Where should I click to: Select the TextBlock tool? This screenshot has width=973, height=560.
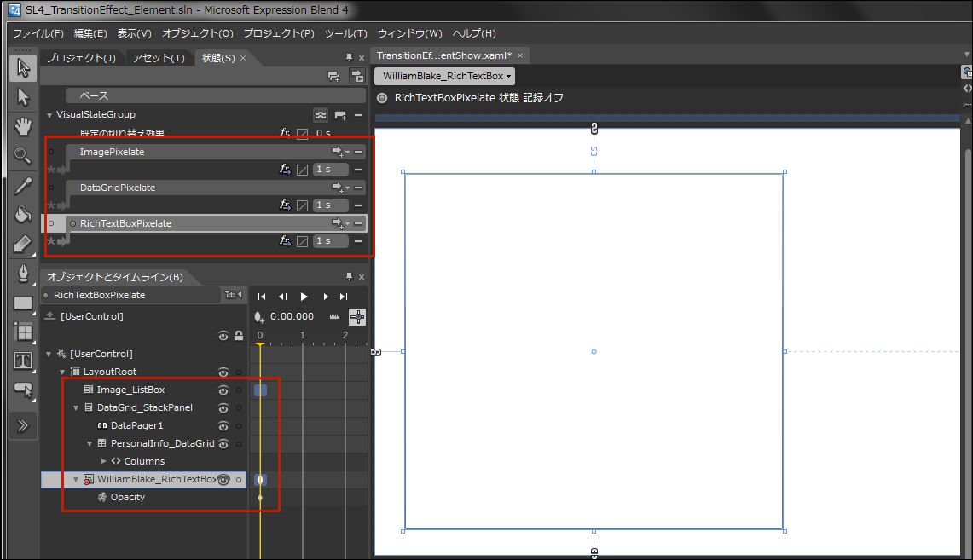click(x=23, y=361)
